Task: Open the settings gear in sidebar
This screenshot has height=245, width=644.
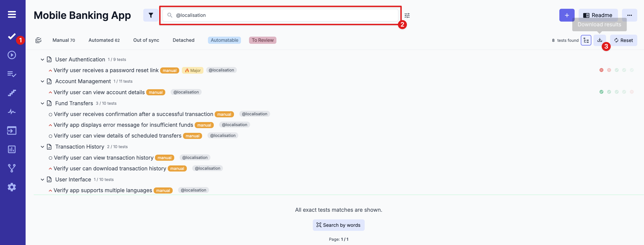Action: (x=12, y=187)
